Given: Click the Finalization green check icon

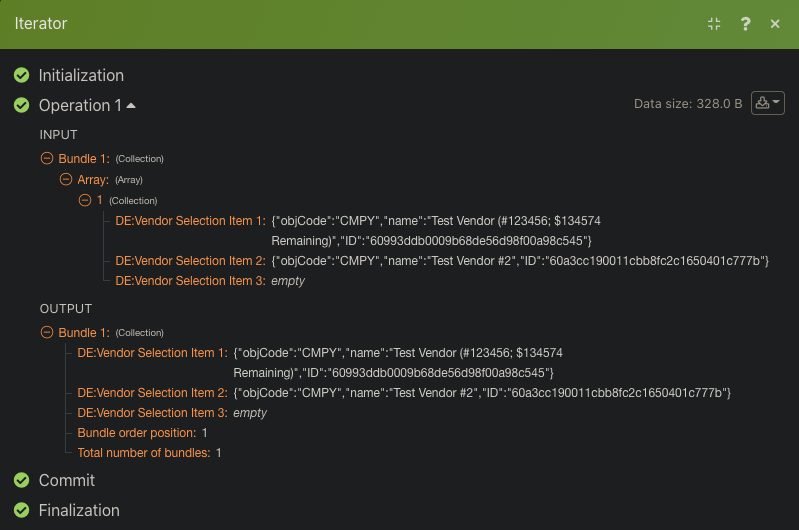Looking at the screenshot, I should click(x=21, y=510).
